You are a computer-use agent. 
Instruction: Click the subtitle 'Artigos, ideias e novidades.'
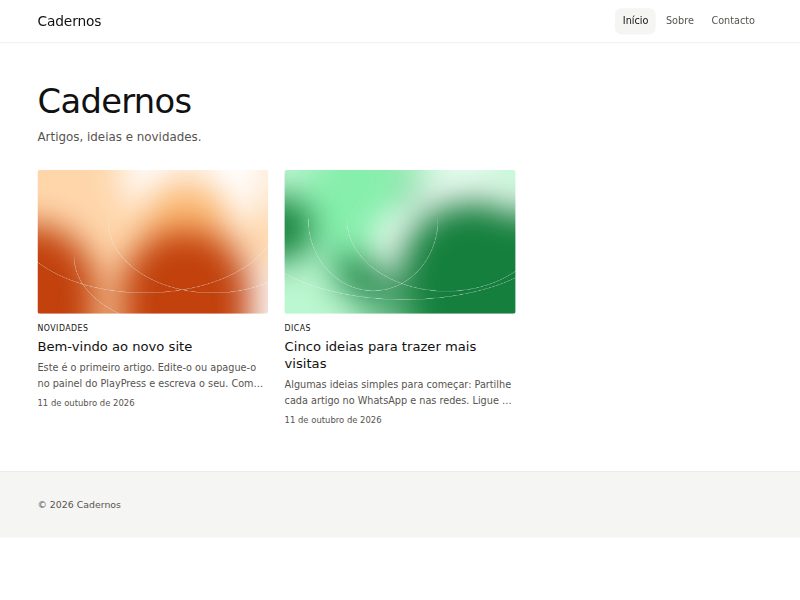coord(119,137)
